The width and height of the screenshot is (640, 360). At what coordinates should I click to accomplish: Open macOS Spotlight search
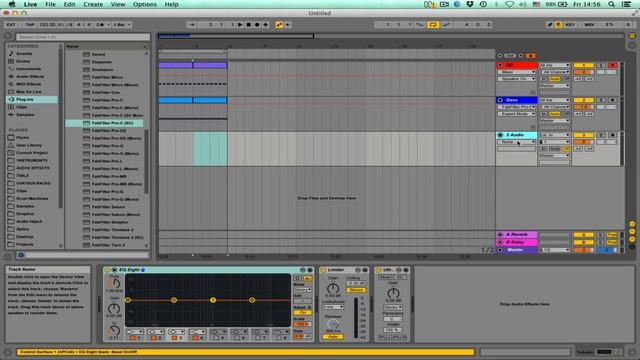(x=611, y=4)
